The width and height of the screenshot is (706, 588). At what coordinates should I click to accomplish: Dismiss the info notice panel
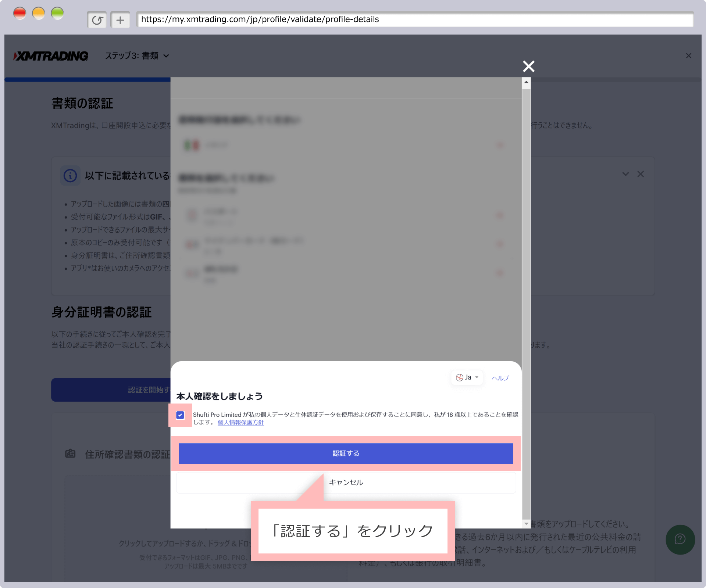pyautogui.click(x=641, y=174)
